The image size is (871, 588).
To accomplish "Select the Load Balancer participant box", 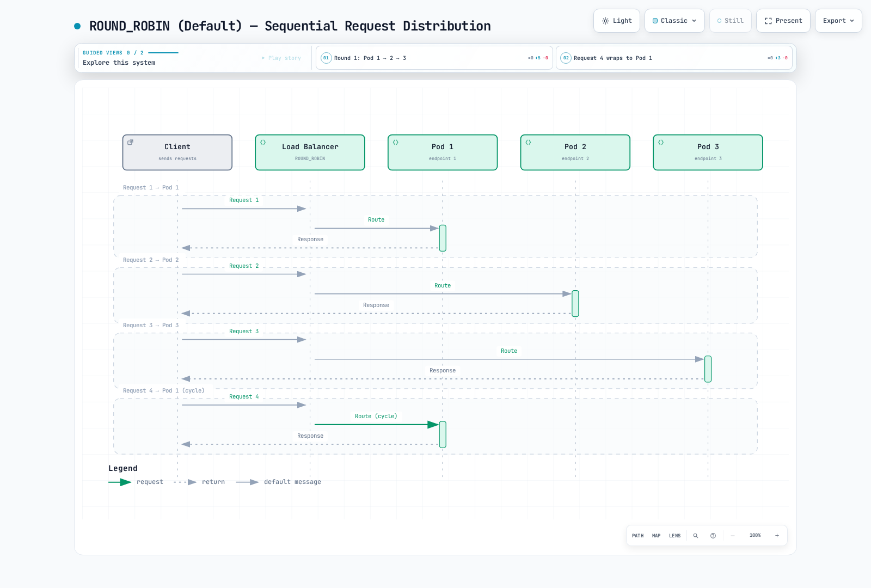I will coord(310,152).
